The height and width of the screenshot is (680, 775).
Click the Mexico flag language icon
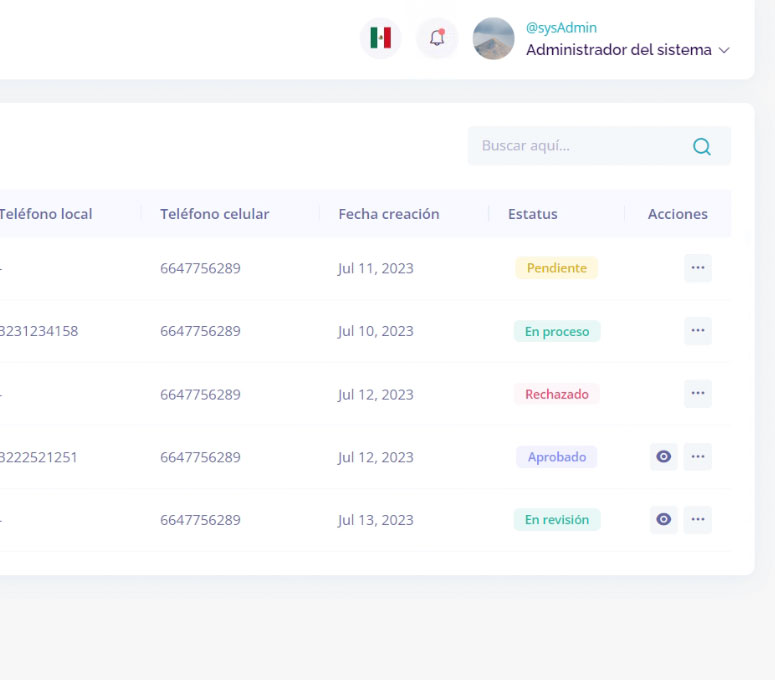click(380, 39)
